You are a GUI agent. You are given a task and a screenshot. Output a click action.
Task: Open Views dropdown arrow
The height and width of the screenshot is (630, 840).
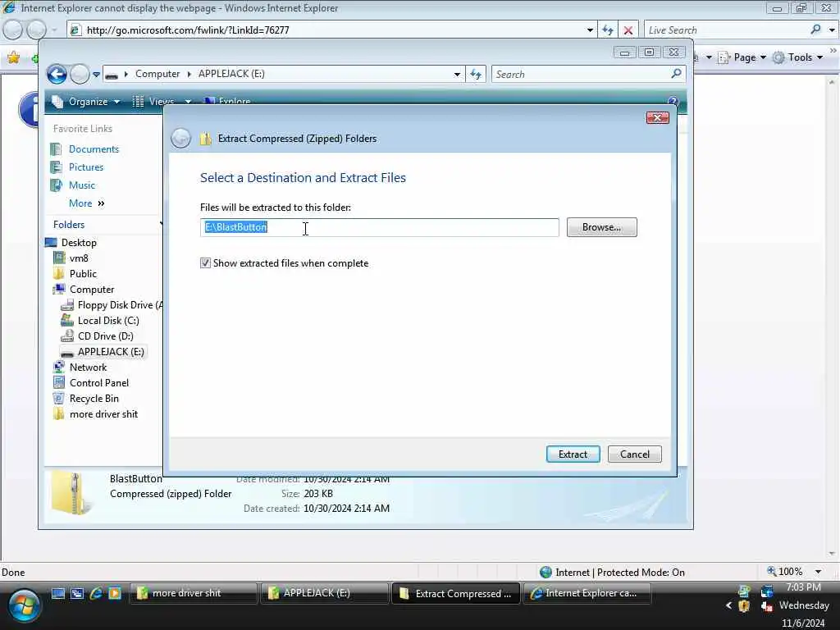click(x=188, y=101)
